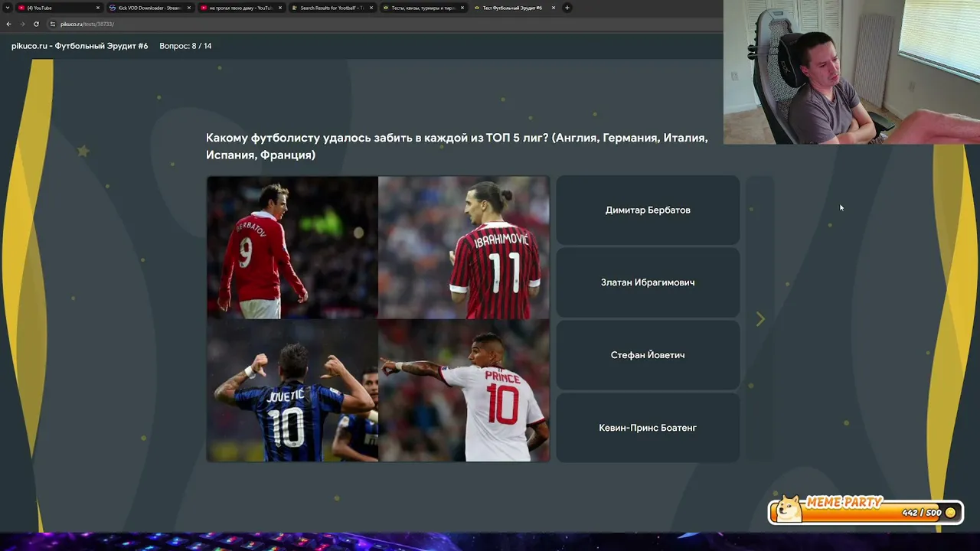Select the 'Тест Футбольный Эрудит #6' tab
This screenshot has height=551, width=980.
pyautogui.click(x=514, y=8)
